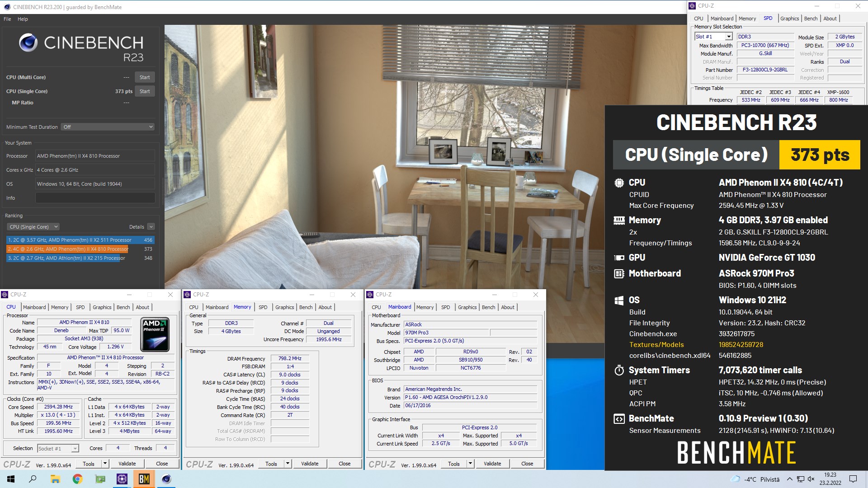Click Memory icon in BenchMate panel
The width and height of the screenshot is (868, 488).
(x=619, y=220)
